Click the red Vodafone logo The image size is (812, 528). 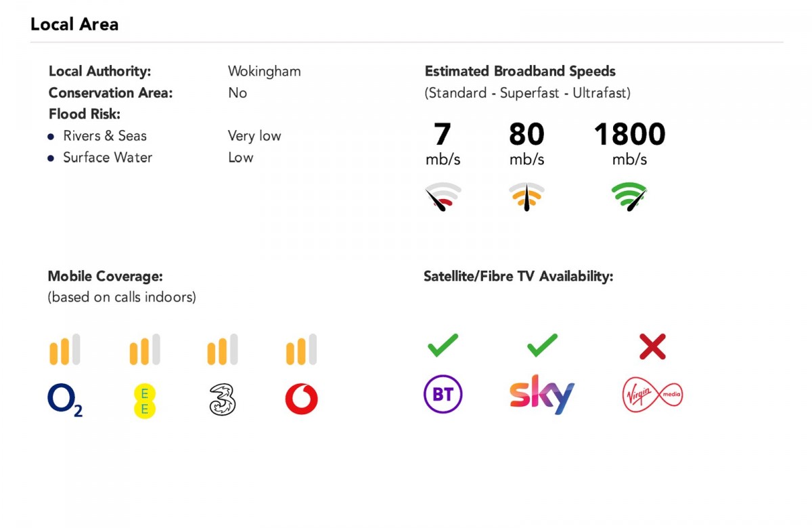coord(302,399)
